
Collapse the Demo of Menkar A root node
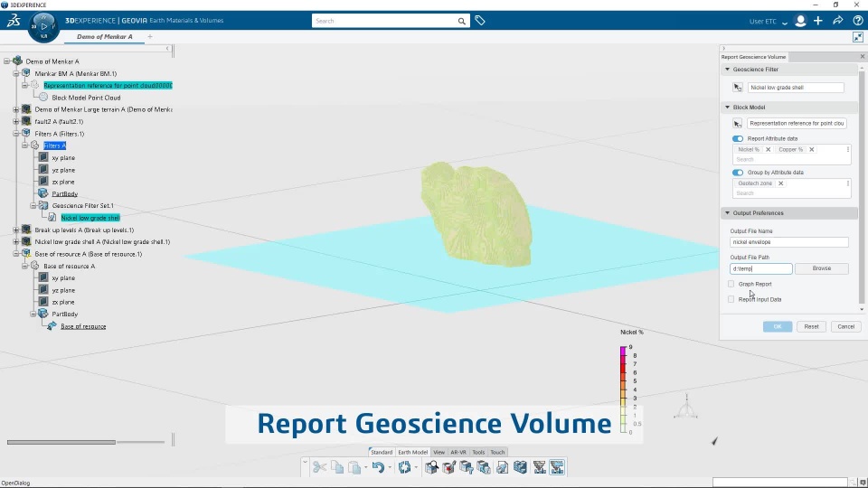pos(7,61)
